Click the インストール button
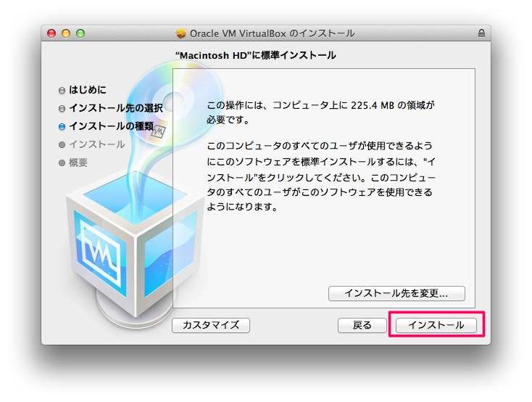 coord(436,325)
